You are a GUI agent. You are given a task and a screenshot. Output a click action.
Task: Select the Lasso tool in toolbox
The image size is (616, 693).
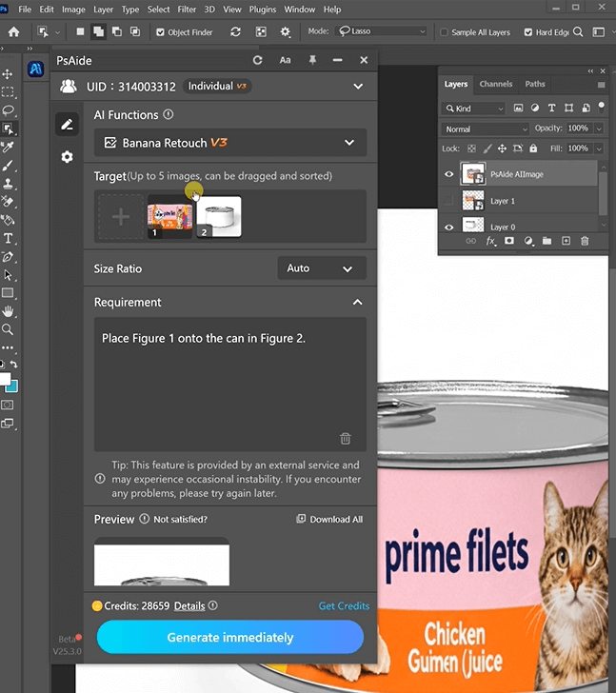pyautogui.click(x=8, y=110)
